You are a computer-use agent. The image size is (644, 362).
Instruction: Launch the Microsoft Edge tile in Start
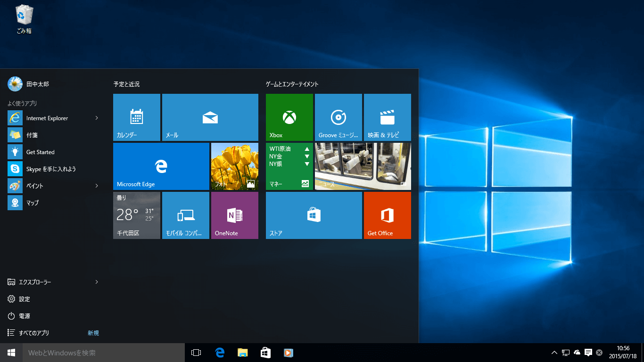coord(161,166)
